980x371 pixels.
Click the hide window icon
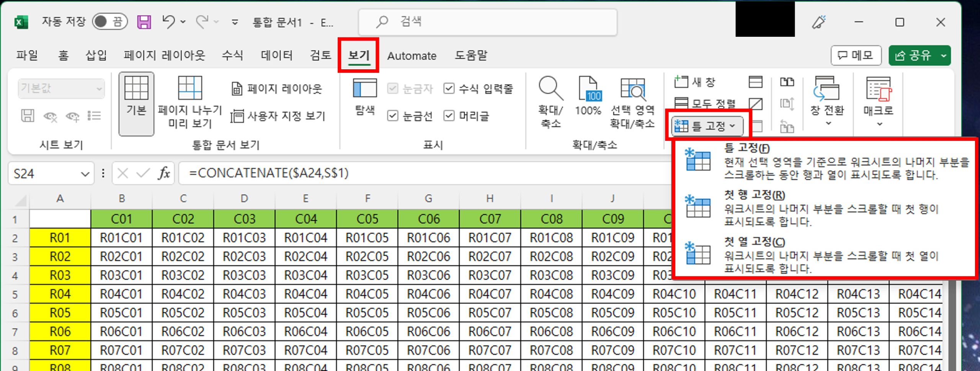pos(756,104)
